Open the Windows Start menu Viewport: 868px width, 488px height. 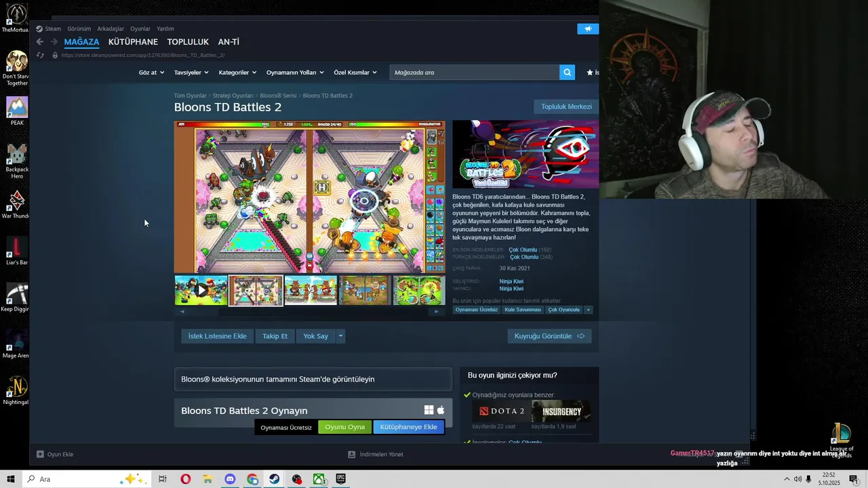coord(11,479)
